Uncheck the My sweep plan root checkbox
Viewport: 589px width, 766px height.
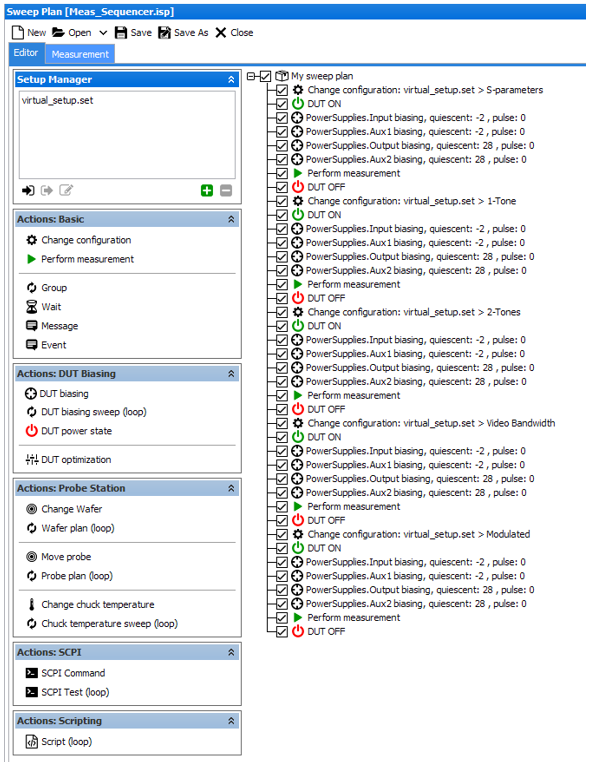265,76
